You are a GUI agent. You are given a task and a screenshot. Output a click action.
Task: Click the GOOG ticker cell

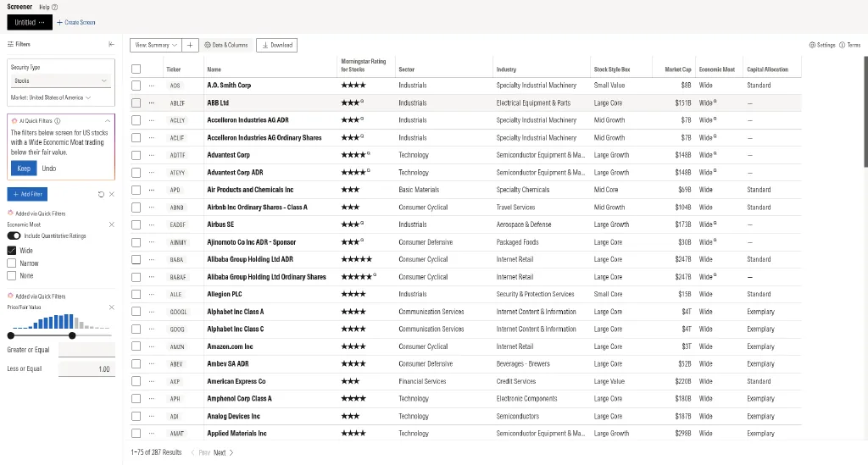coord(177,329)
